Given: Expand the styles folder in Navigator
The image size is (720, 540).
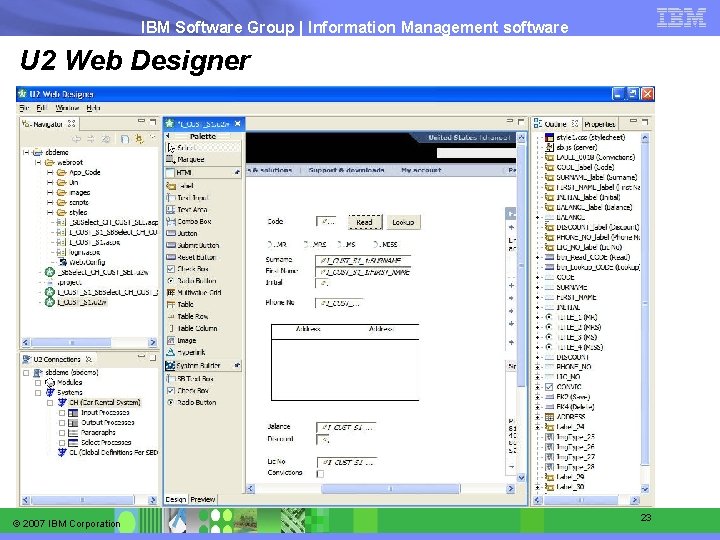Looking at the screenshot, I should [x=50, y=213].
